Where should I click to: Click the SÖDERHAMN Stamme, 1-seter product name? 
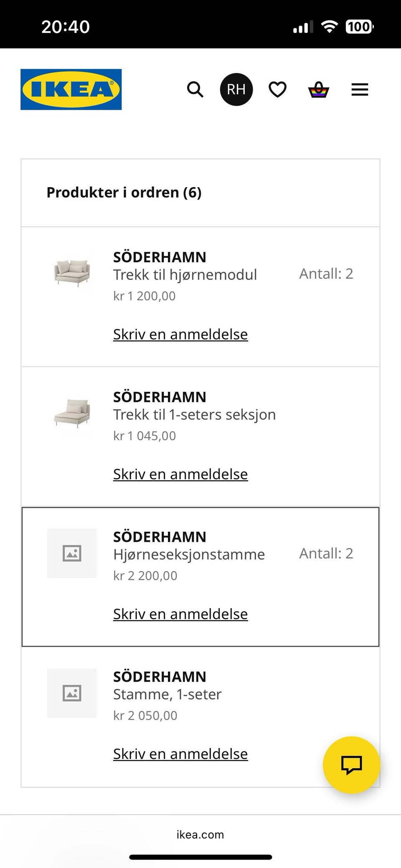(x=168, y=694)
